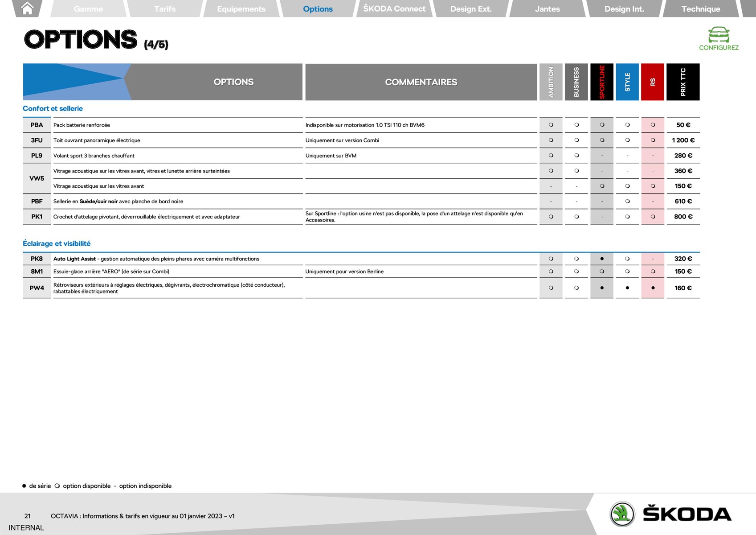This screenshot has width=756, height=535.
Task: Click 'Crochet d'attelage pivotant' description
Action: (147, 217)
